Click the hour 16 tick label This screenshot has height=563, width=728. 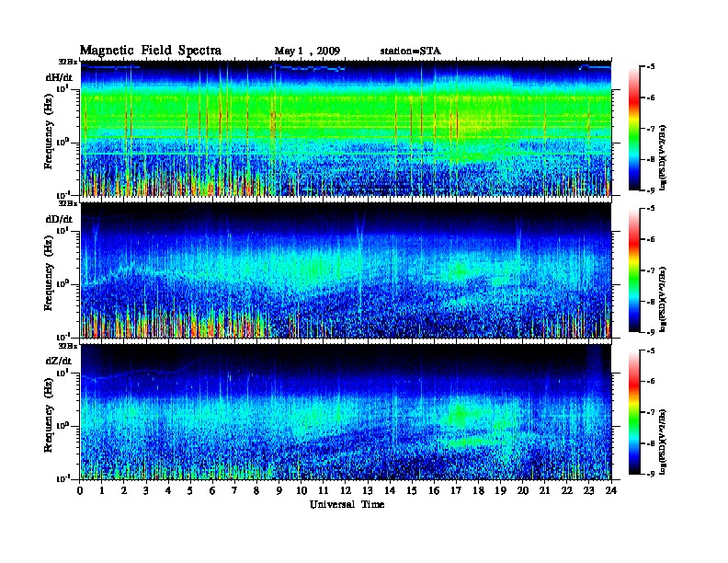click(x=434, y=490)
